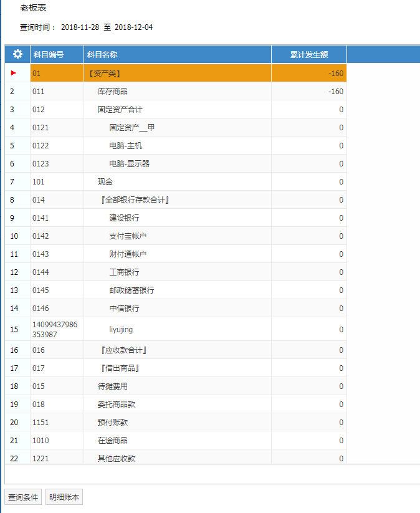Select the 委托商品款 row
The image size is (420, 513).
[x=176, y=405]
